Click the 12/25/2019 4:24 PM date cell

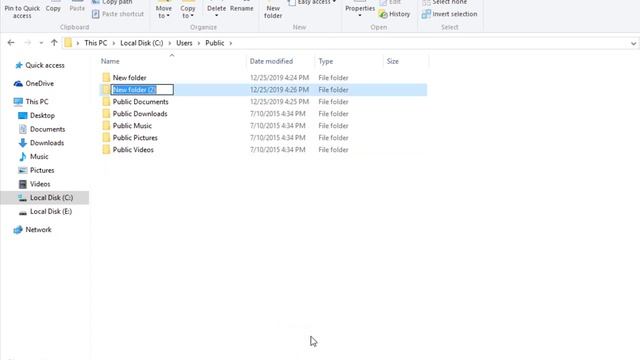coord(279,78)
